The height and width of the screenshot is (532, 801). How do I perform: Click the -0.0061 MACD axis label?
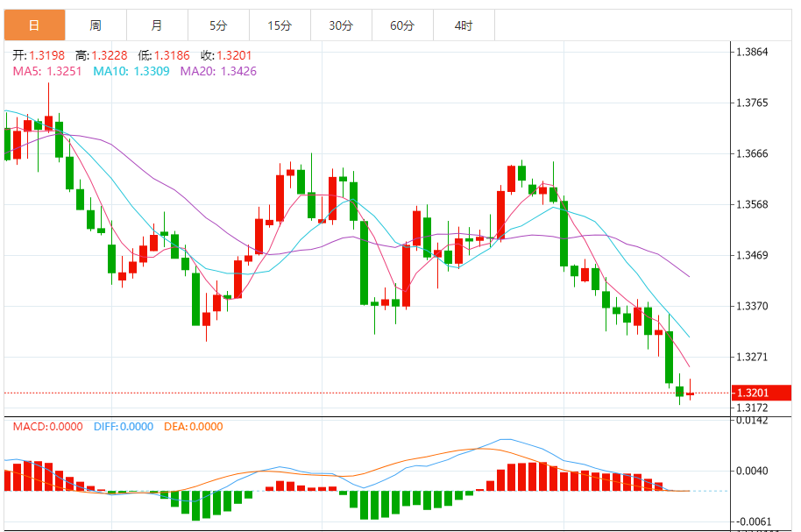click(x=752, y=521)
